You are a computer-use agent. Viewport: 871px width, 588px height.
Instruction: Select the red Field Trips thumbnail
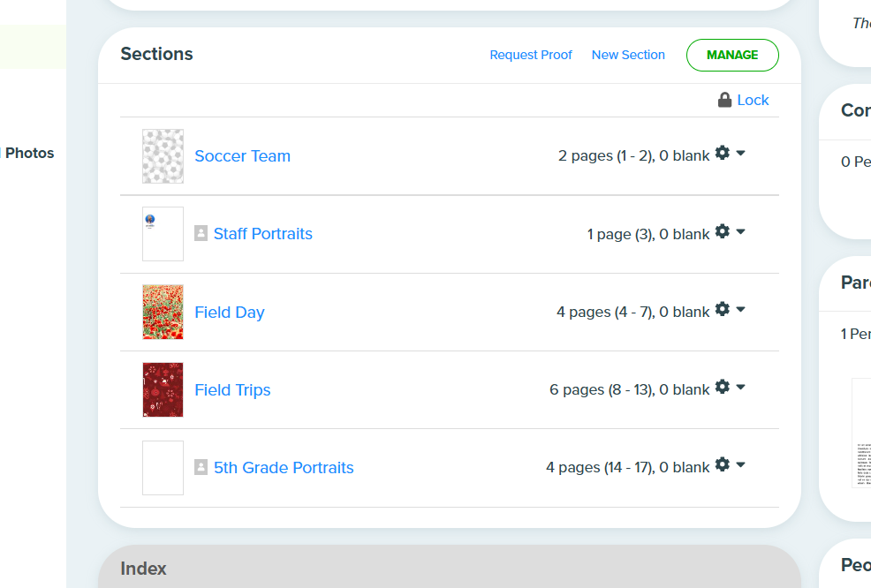(163, 389)
